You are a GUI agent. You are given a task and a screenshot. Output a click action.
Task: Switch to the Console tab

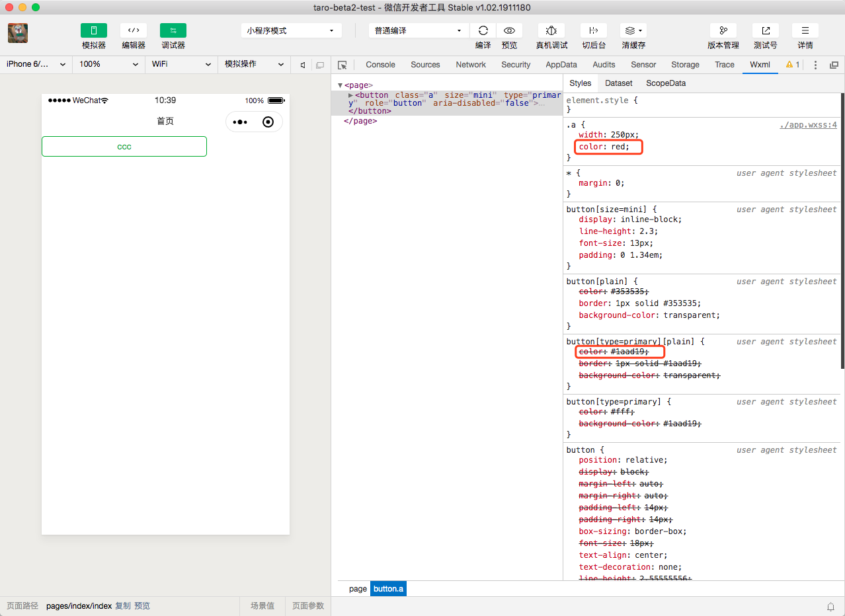(381, 65)
